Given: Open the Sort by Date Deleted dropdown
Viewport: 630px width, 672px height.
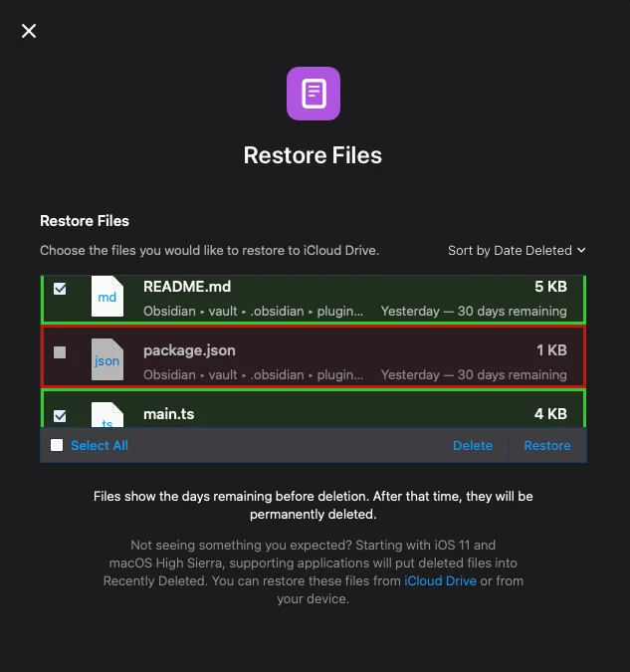Looking at the screenshot, I should [x=516, y=251].
